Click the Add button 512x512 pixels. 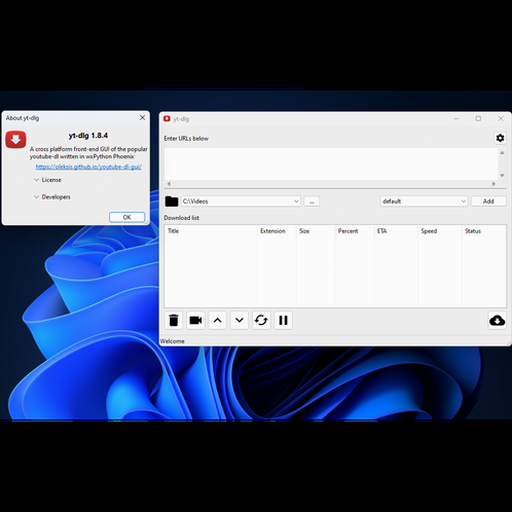(488, 201)
